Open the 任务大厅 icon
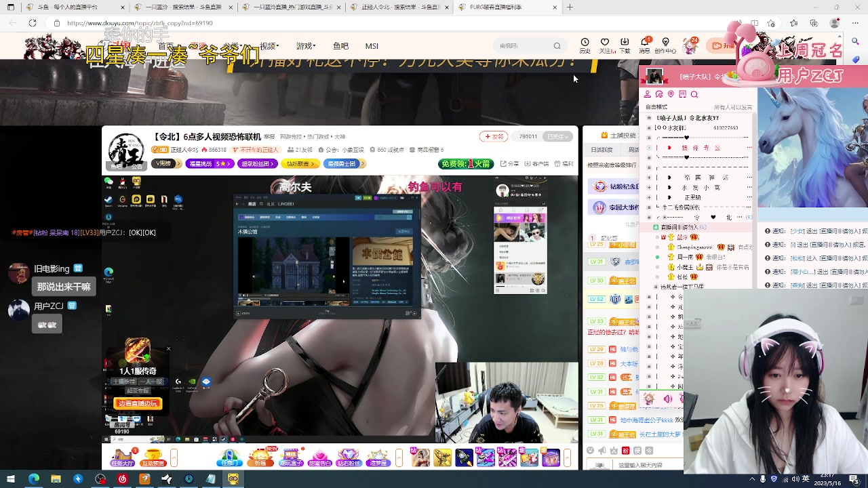This screenshot has height=488, width=868. point(122,457)
